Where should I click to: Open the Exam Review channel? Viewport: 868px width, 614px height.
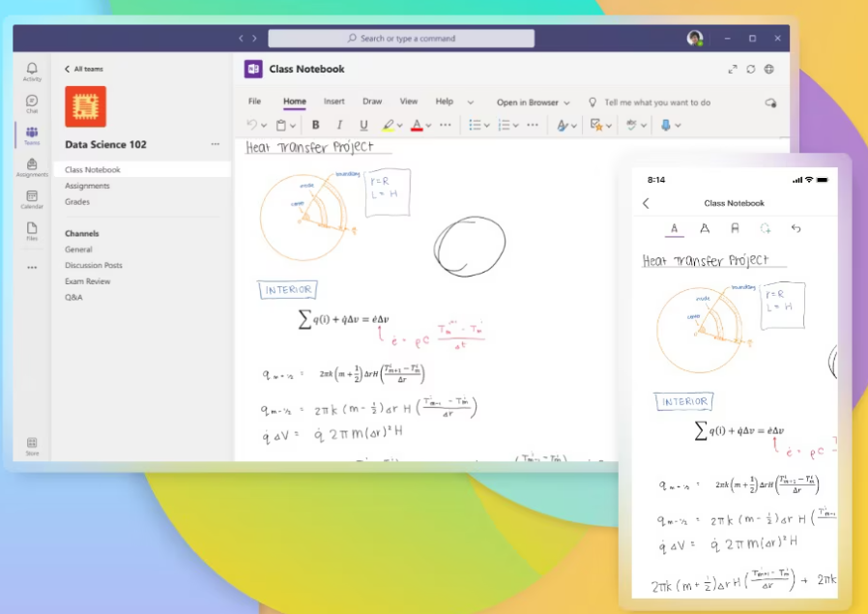(x=87, y=281)
